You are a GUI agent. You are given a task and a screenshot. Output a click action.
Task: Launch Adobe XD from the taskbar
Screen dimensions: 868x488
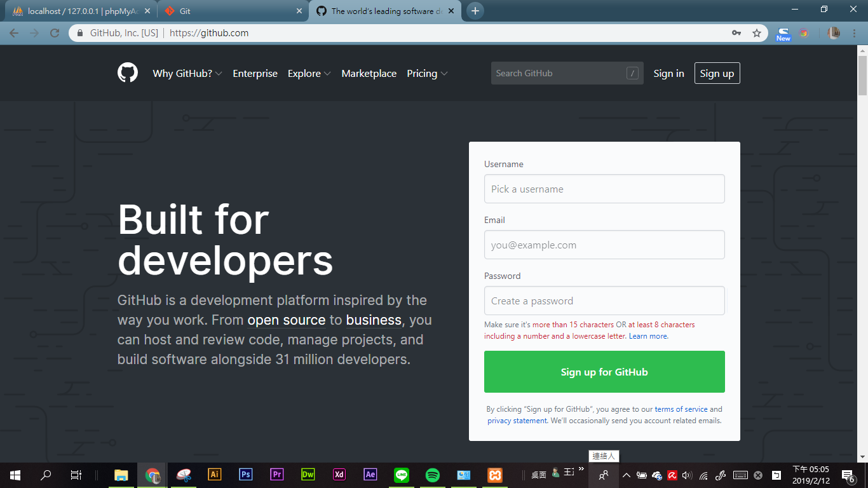click(339, 474)
